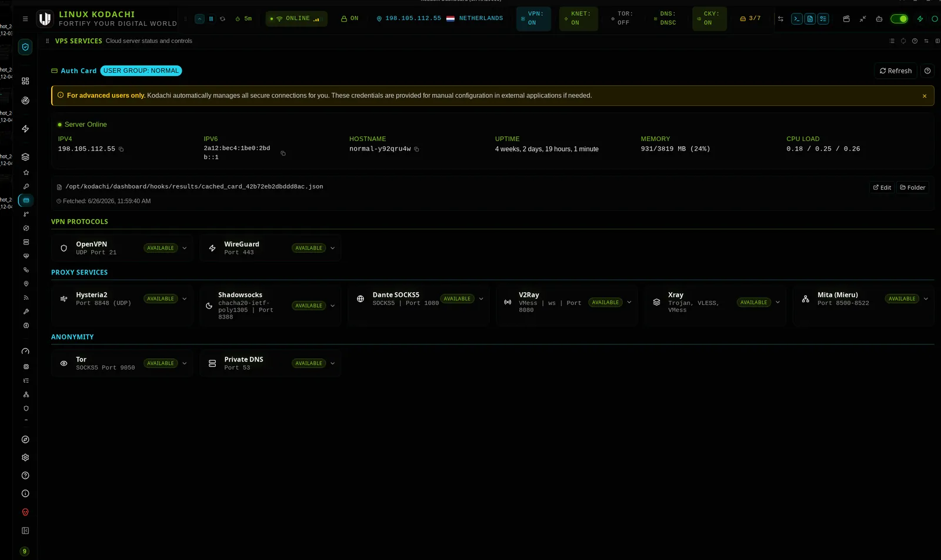Click the ONLINE status indicator
This screenshot has width=941, height=560.
tap(296, 19)
